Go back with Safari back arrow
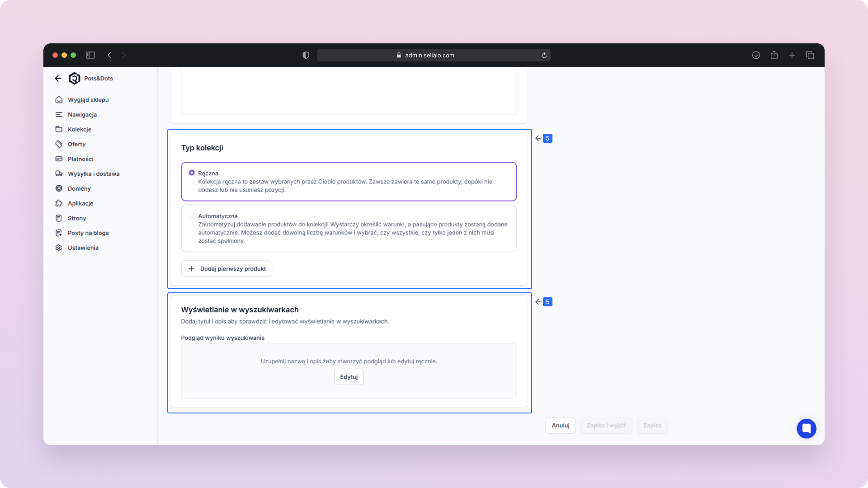 coord(109,55)
